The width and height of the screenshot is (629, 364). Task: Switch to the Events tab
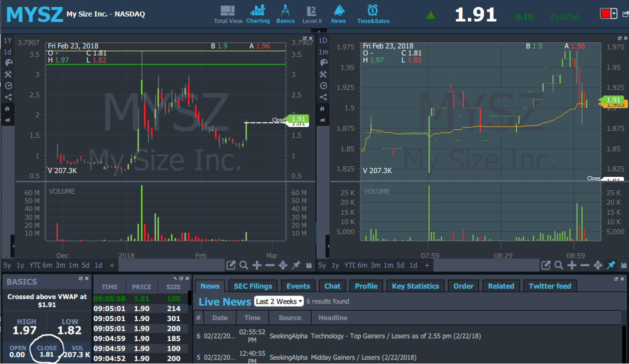(298, 286)
